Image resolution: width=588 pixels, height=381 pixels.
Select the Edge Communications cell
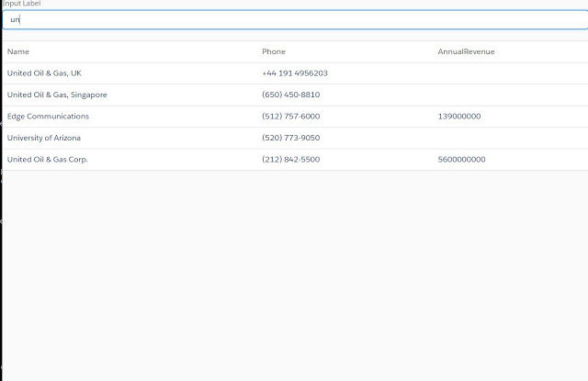coord(48,117)
